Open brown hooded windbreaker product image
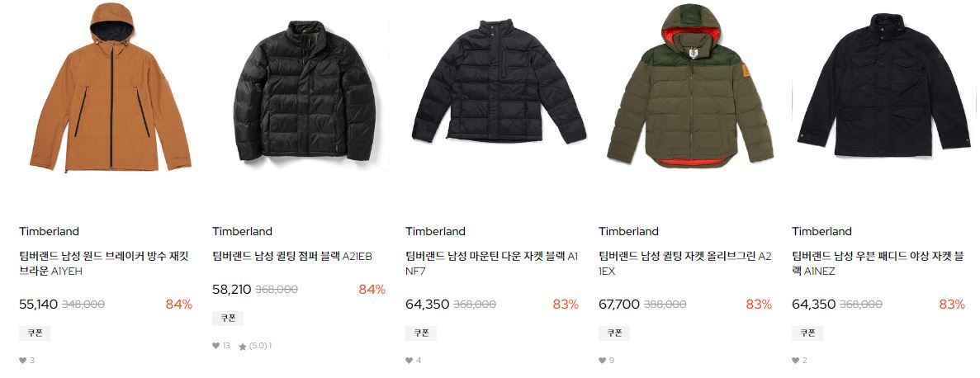 (x=111, y=87)
